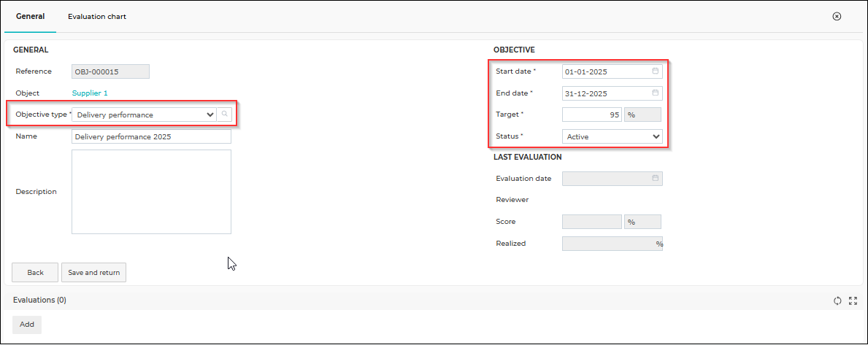Open the Objective type dropdown
The image size is (868, 345).
coord(144,115)
